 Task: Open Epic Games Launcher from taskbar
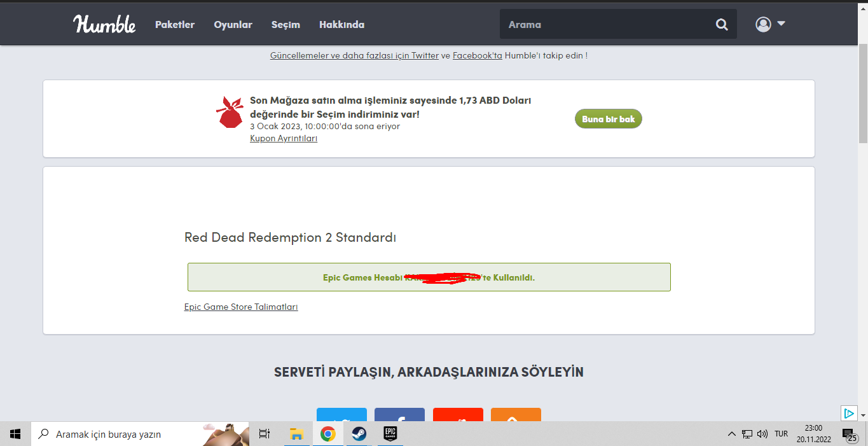click(390, 434)
